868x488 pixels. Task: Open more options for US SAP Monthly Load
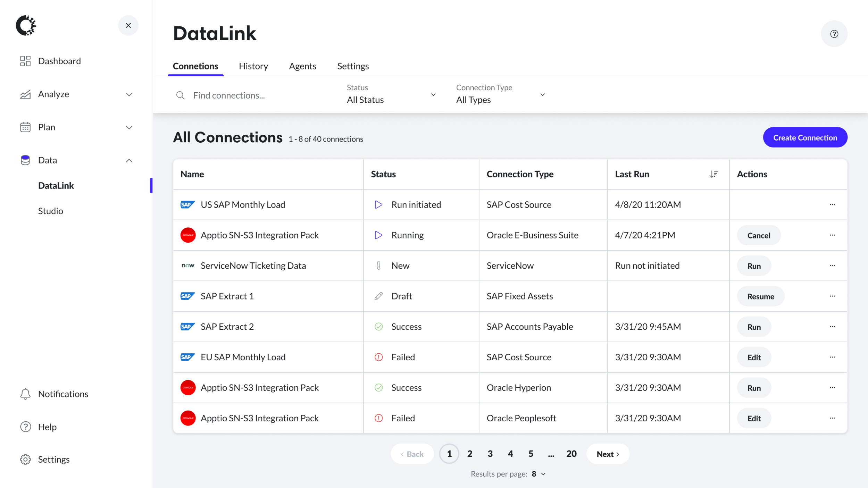pyautogui.click(x=832, y=204)
